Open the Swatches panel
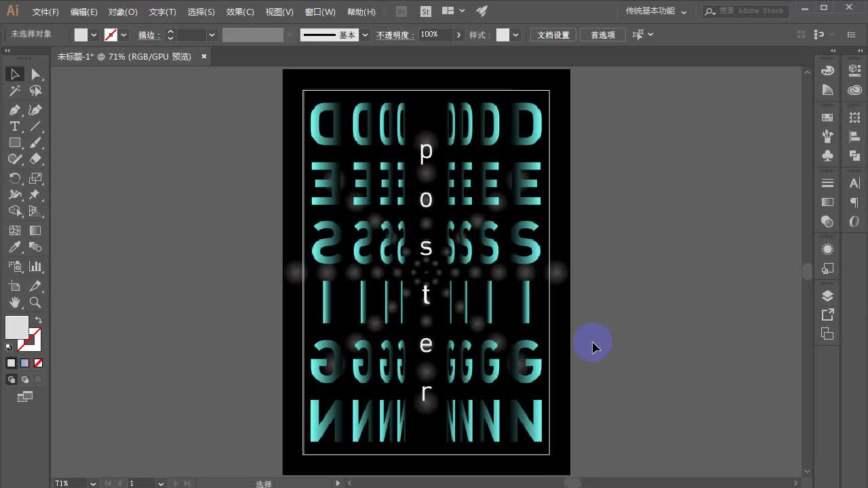Viewport: 868px width, 488px height. pyautogui.click(x=827, y=117)
